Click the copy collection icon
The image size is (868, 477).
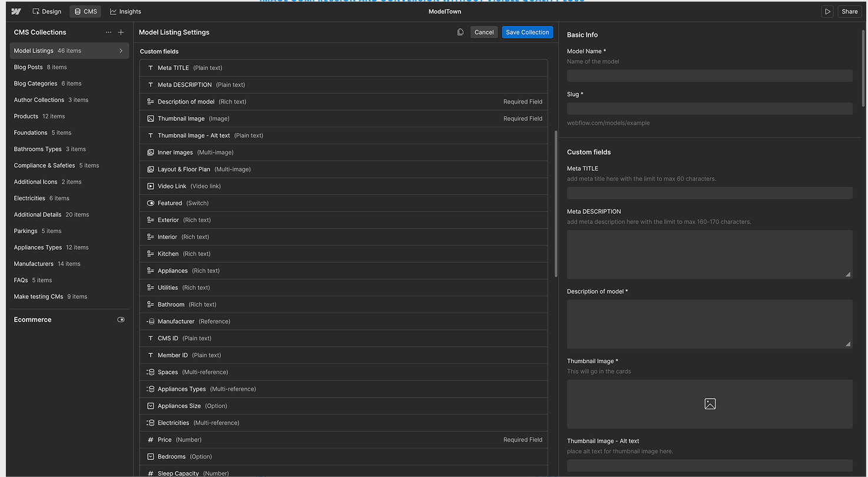pos(460,32)
